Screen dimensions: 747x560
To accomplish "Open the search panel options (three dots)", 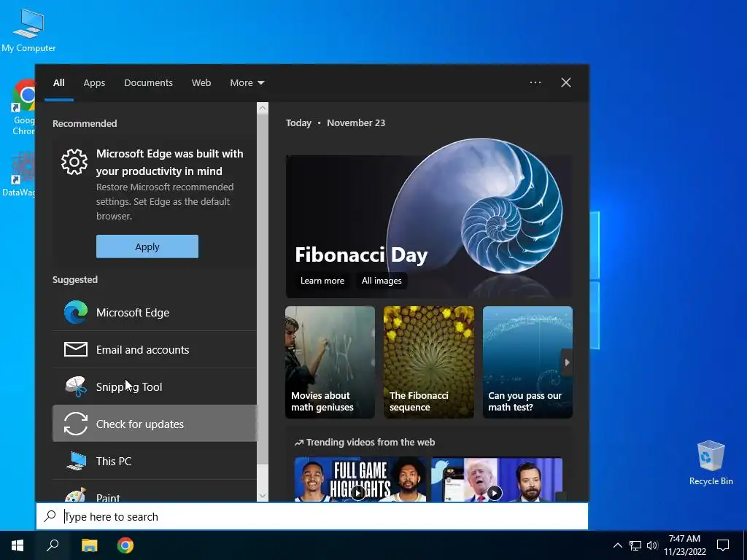I will 535,82.
